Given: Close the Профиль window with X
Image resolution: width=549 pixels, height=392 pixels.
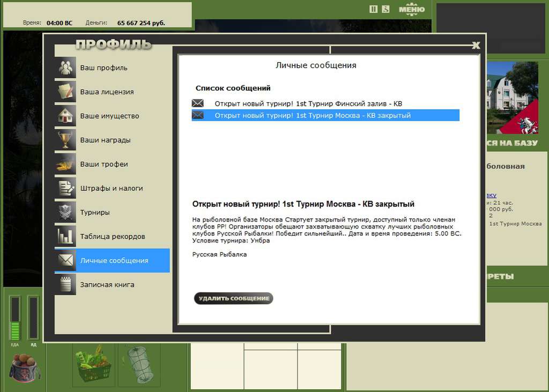Looking at the screenshot, I should pyautogui.click(x=476, y=45).
